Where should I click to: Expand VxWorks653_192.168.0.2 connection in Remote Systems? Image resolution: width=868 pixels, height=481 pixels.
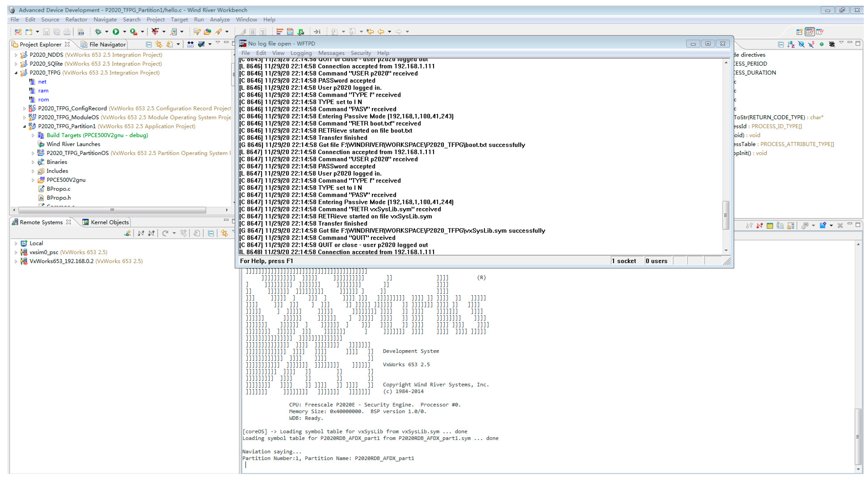pyautogui.click(x=16, y=261)
